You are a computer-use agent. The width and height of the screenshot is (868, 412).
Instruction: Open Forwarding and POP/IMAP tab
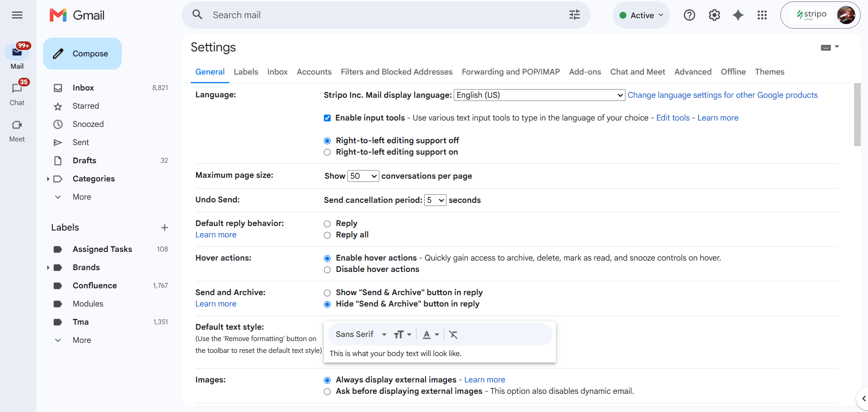(x=511, y=72)
